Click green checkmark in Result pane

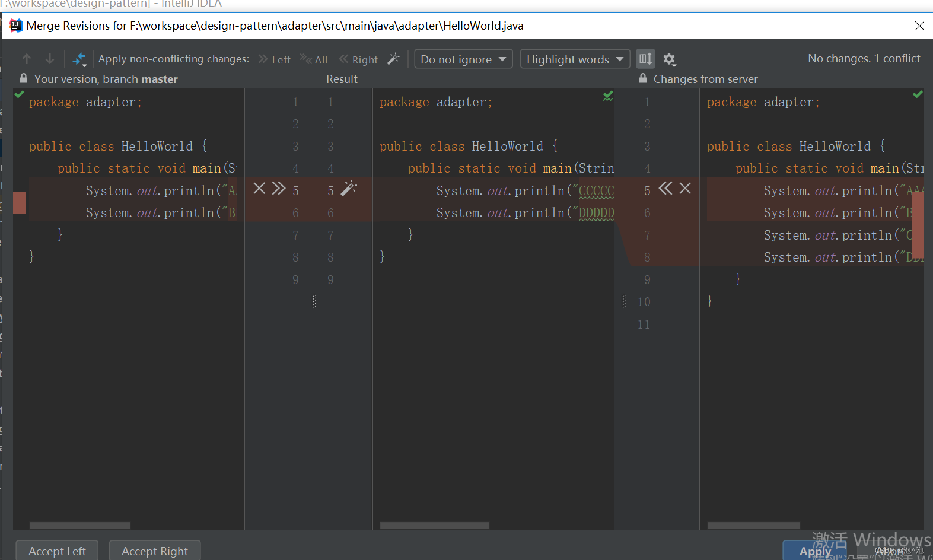608,96
